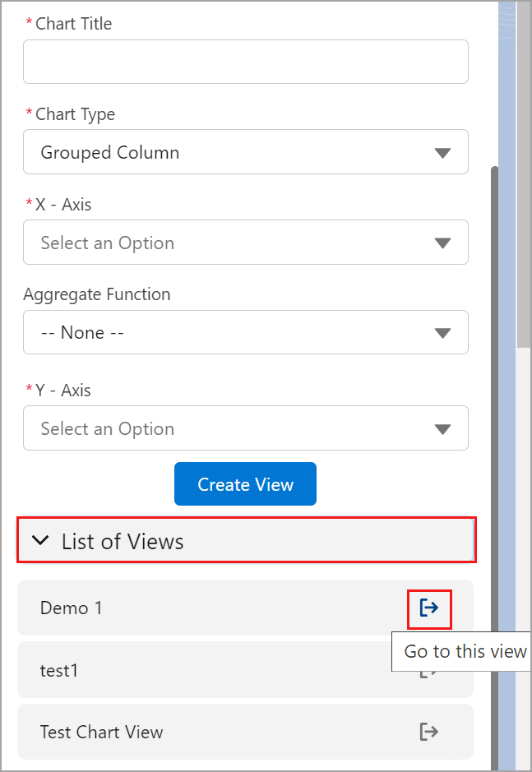This screenshot has height=772, width=532.
Task: Click the down arrow in Aggregate Function field
Action: click(x=442, y=333)
